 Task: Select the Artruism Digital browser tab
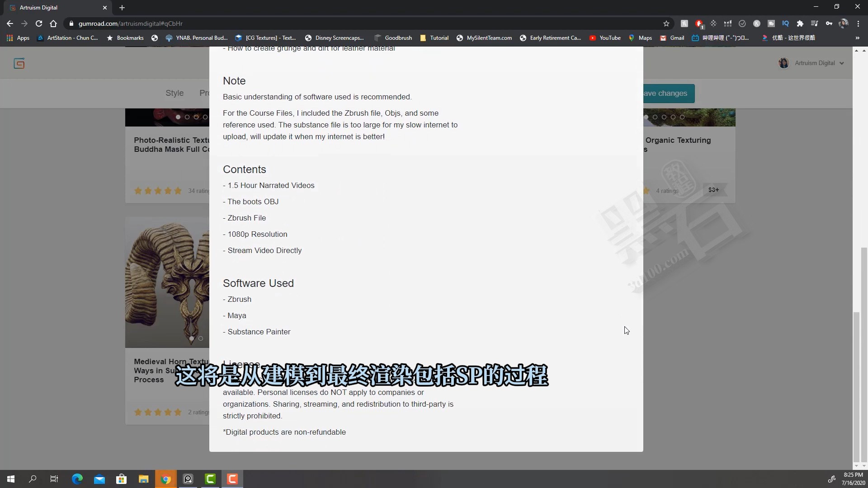coord(58,8)
